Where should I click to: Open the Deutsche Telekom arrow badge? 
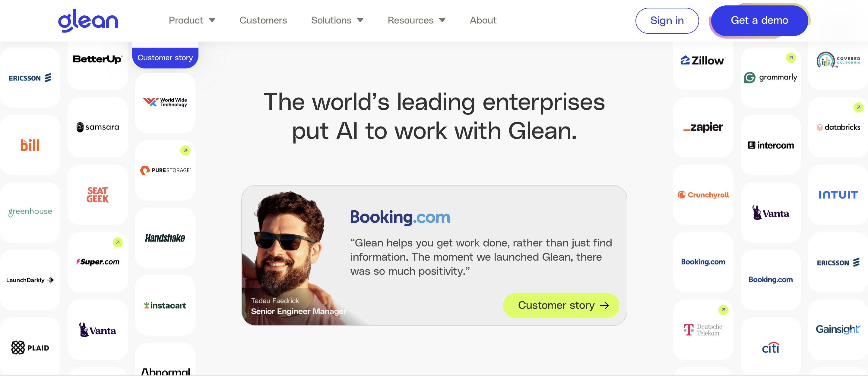[723, 310]
